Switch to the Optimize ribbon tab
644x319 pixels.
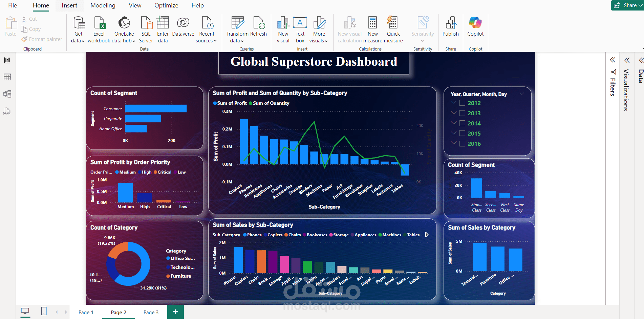[x=166, y=5]
